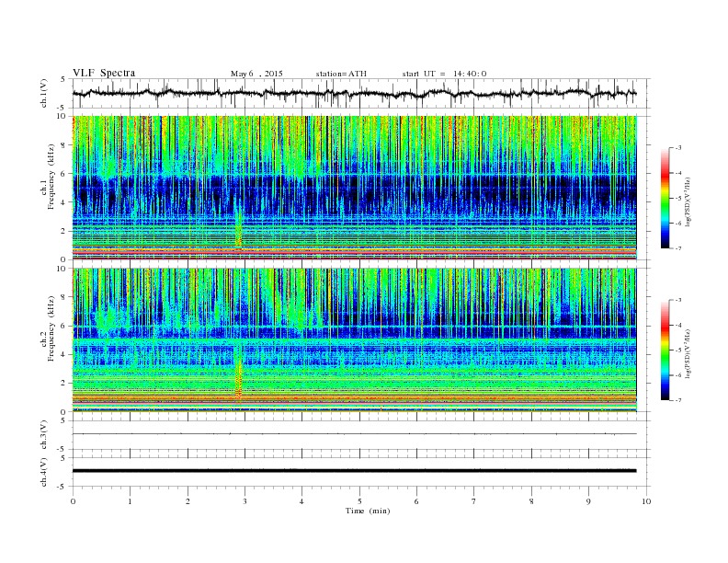The image size is (728, 563).
Task: Click inside the ch.2 spectrogram panel
Action: (354, 340)
